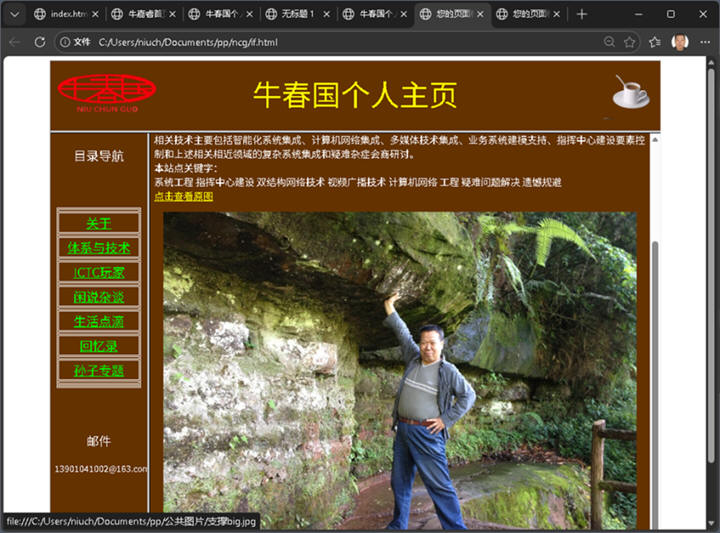Open the browser settings and more menu
This screenshot has height=533, width=720.
click(x=705, y=42)
